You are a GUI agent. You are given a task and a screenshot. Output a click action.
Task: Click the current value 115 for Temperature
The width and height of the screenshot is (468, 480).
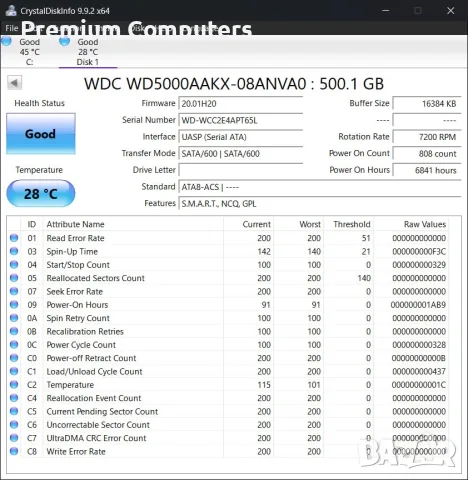point(264,385)
